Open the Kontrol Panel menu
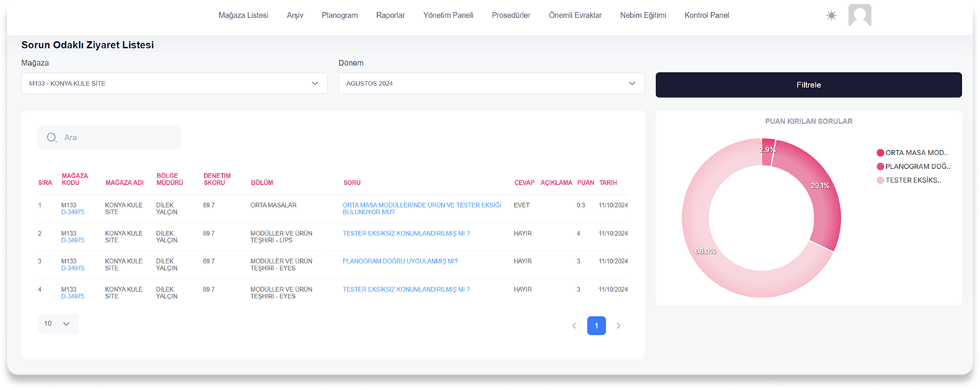Image resolution: width=980 pixels, height=389 pixels. coord(706,15)
